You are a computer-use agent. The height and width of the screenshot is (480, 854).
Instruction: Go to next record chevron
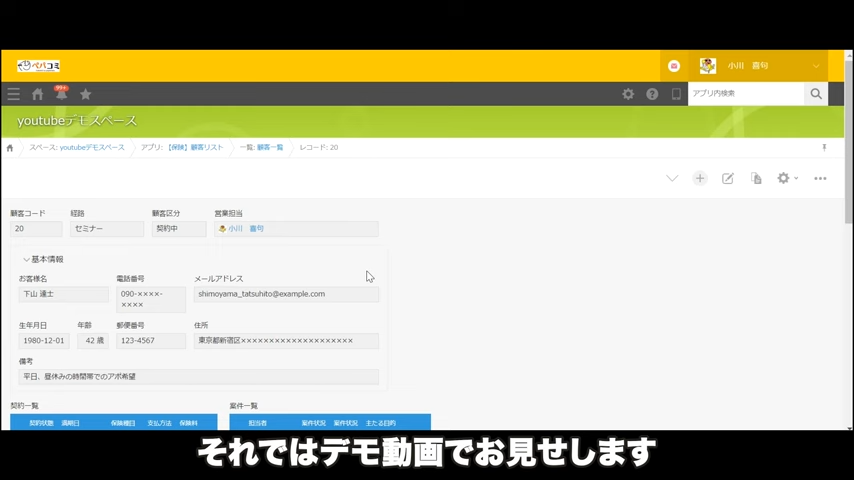[672, 178]
